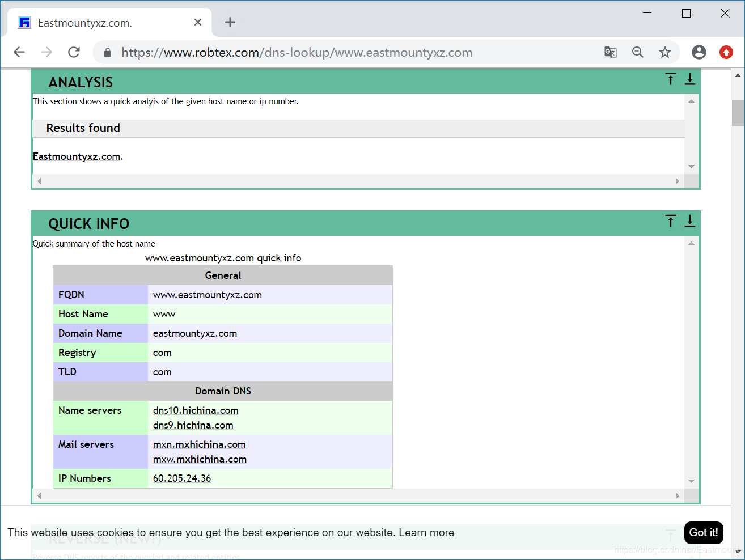Viewport: 745px width, 560px height.
Task: Click the main page scrollbar thumb
Action: pos(738,112)
